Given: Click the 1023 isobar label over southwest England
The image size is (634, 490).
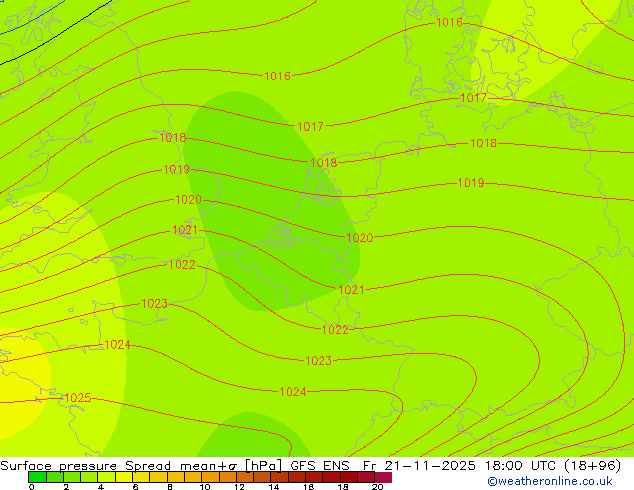Looking at the screenshot, I should coord(154,304).
